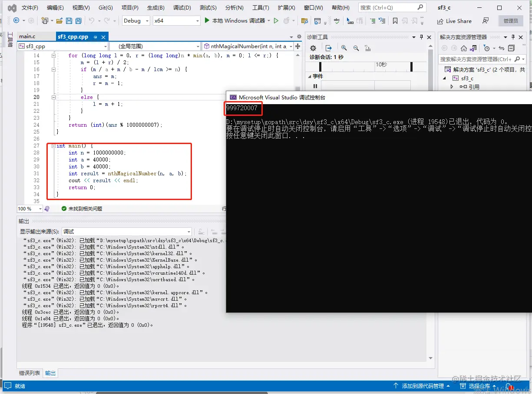Open the Debug menu

coord(182,8)
